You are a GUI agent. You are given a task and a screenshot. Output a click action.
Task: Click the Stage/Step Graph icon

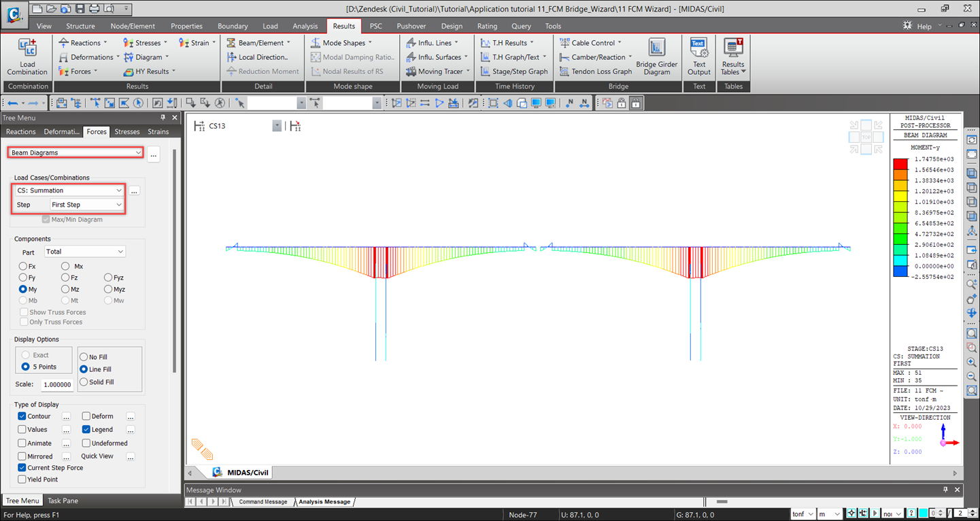pyautogui.click(x=486, y=71)
